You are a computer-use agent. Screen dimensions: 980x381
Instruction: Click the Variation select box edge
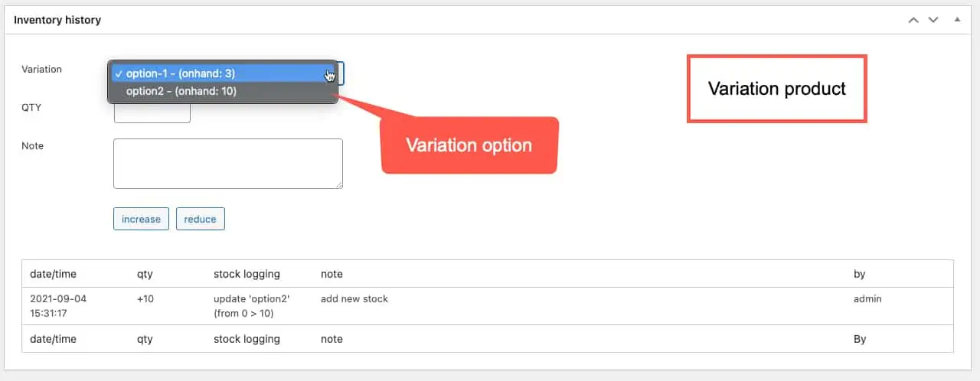click(341, 73)
